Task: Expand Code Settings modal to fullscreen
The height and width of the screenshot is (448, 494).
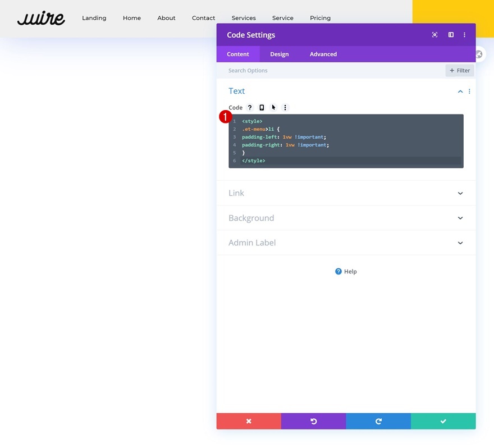Action: (434, 35)
